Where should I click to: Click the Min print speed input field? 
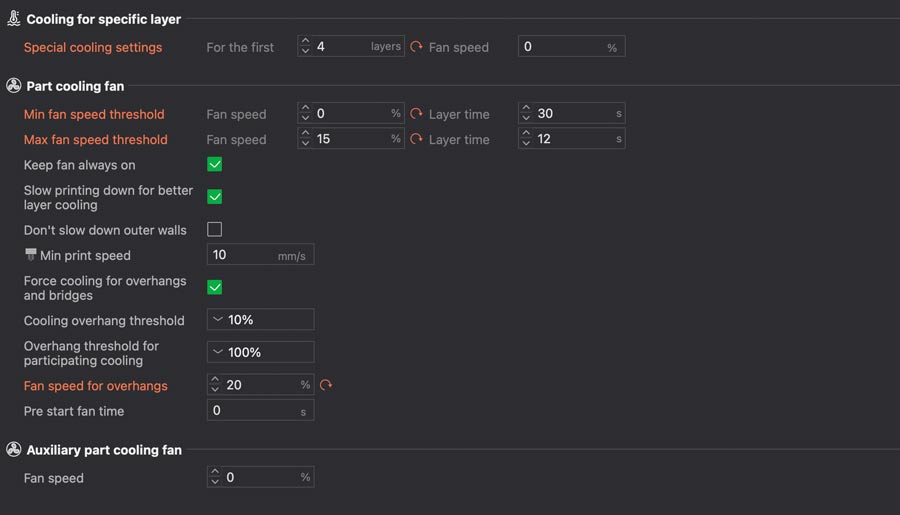243,255
